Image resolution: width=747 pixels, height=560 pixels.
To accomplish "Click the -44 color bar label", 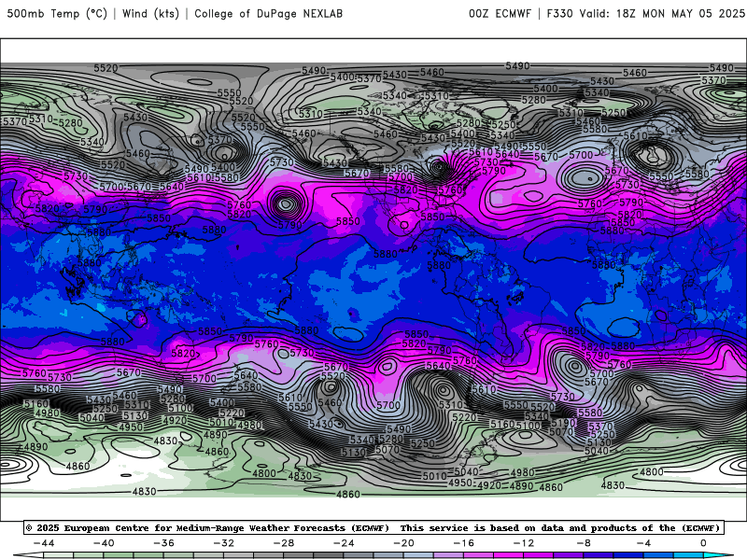I will [44, 543].
